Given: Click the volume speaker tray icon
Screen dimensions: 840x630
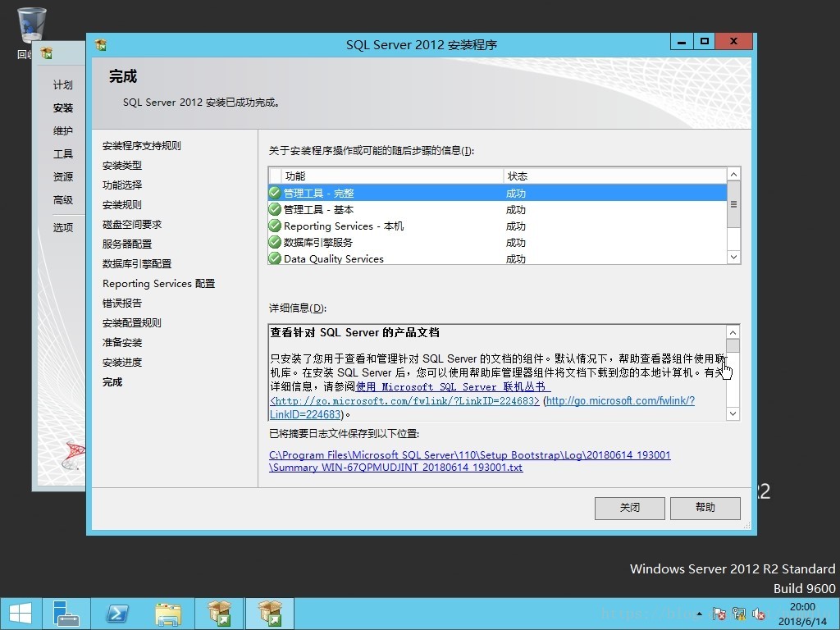Looking at the screenshot, I should pyautogui.click(x=759, y=614).
